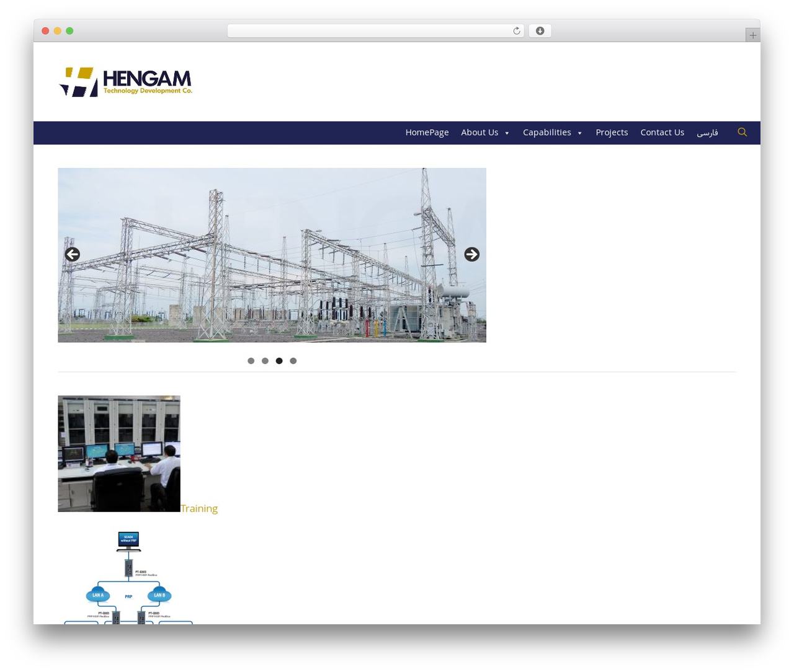Open browser downloads button
This screenshot has height=672, width=794.
[x=540, y=31]
